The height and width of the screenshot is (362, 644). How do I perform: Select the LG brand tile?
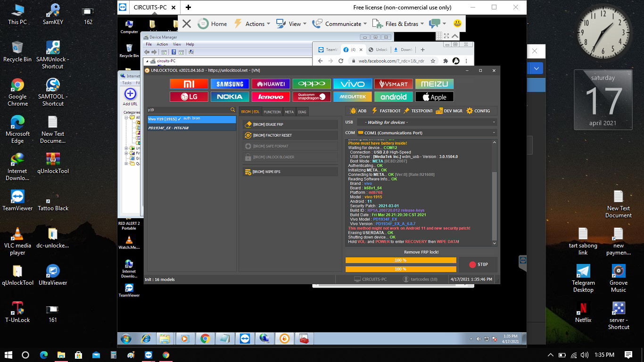pos(189,97)
